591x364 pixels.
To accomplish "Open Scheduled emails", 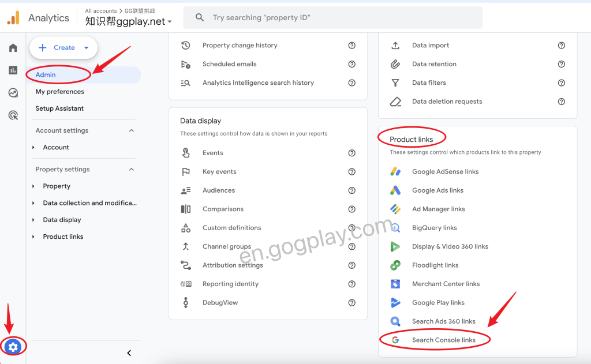I will point(229,64).
